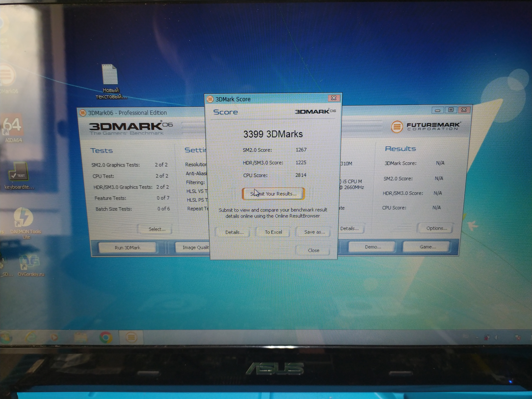Open the Новый текстовый desktop file
This screenshot has width=532, height=399.
click(x=110, y=82)
